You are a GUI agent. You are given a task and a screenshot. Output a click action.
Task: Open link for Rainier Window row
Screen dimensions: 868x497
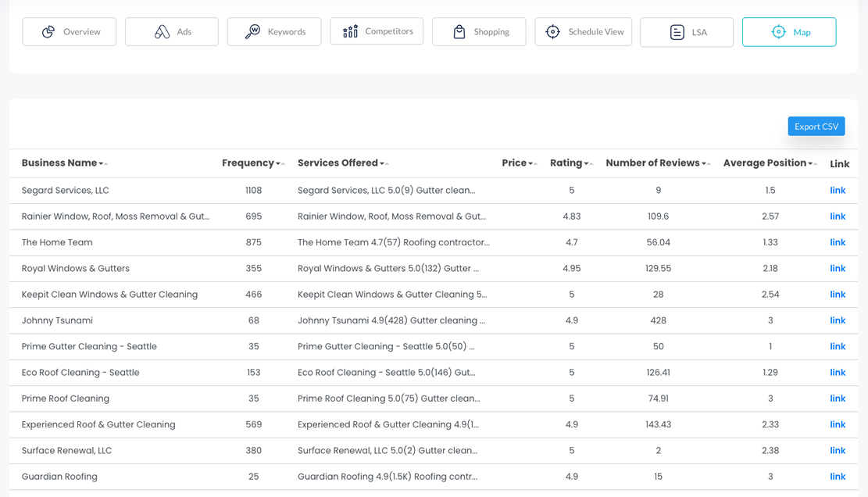(838, 216)
